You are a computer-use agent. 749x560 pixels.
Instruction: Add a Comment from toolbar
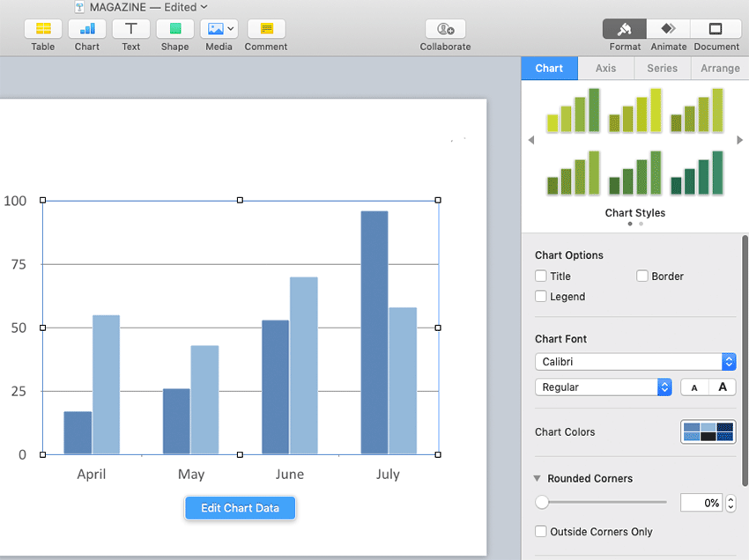pos(265,29)
